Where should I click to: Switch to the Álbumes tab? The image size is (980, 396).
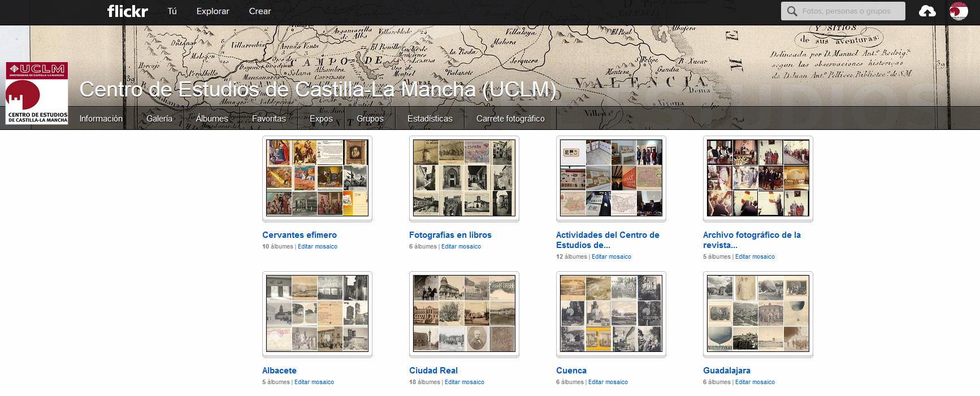212,119
